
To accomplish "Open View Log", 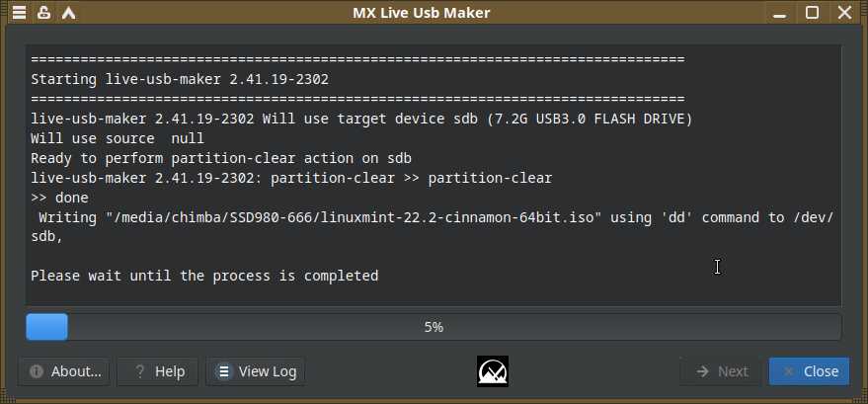I will pos(256,371).
